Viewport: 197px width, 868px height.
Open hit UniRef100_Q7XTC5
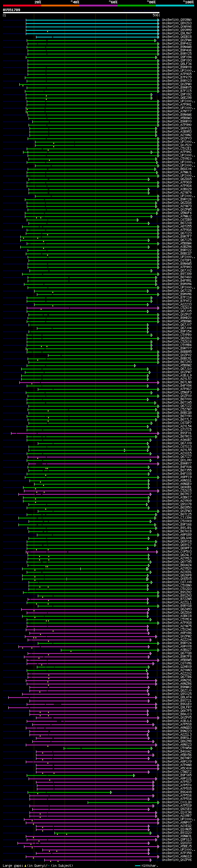click(x=176, y=430)
